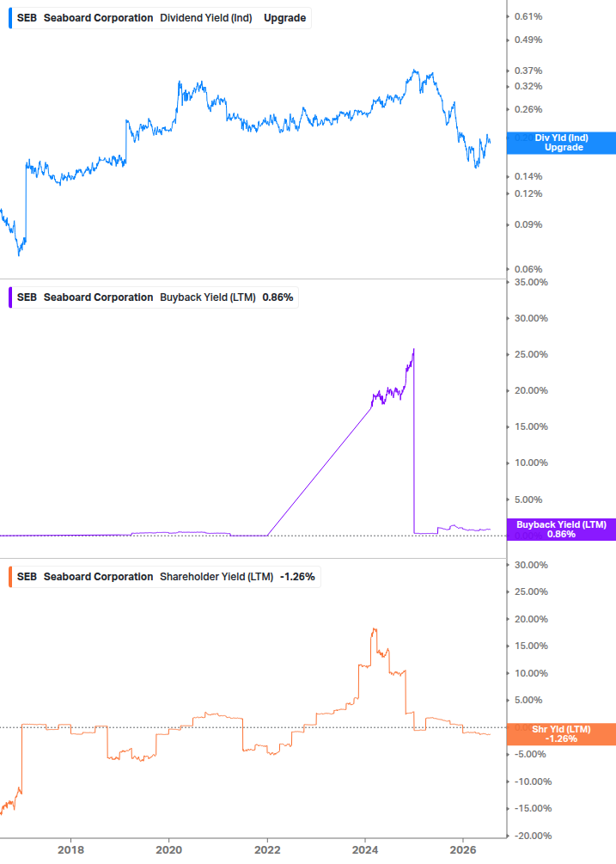Click the purple Buyback Yield color bar
Screen dimensions: 616x864
[x=10, y=297]
